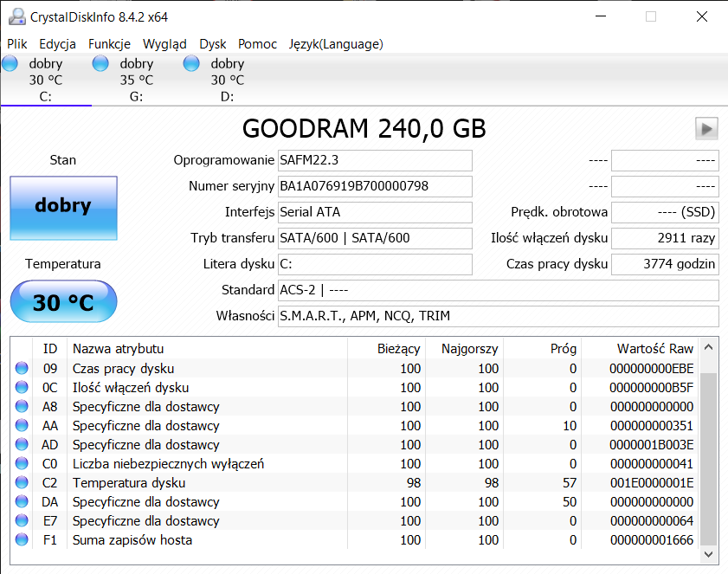Click the power-on count field 2911 razy
Image resolution: width=728 pixels, height=574 pixels.
[x=665, y=238]
